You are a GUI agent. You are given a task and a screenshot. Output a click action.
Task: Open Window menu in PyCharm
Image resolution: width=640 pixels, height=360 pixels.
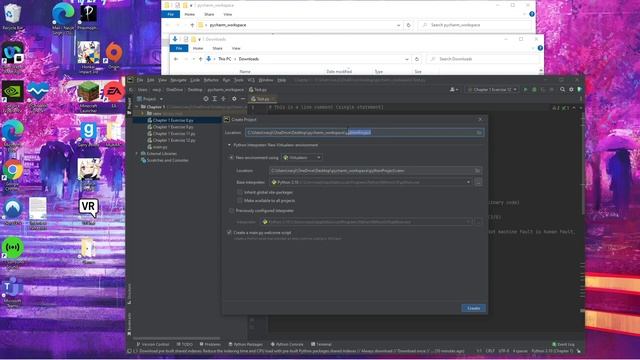[x=266, y=80]
